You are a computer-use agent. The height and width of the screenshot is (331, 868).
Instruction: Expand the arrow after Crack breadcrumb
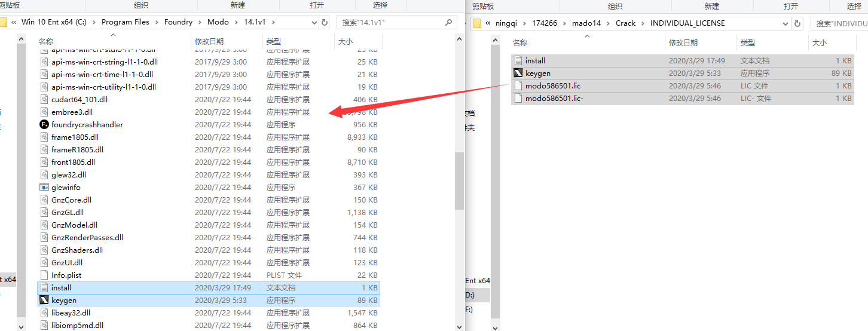(643, 23)
